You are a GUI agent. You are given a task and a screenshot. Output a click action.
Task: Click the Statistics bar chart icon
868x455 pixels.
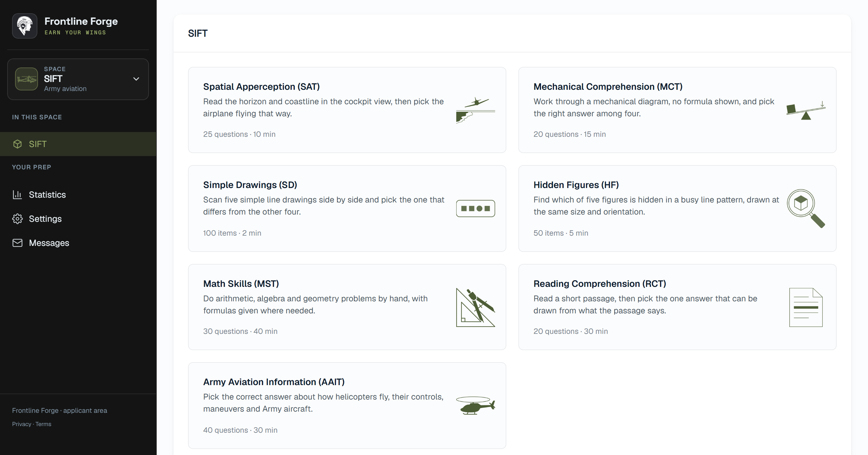coord(17,195)
